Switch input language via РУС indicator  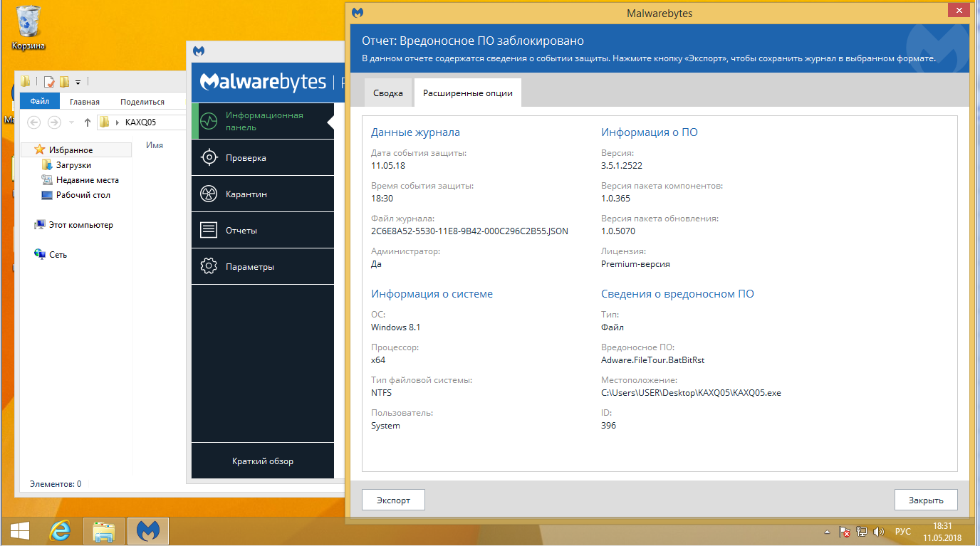(903, 531)
